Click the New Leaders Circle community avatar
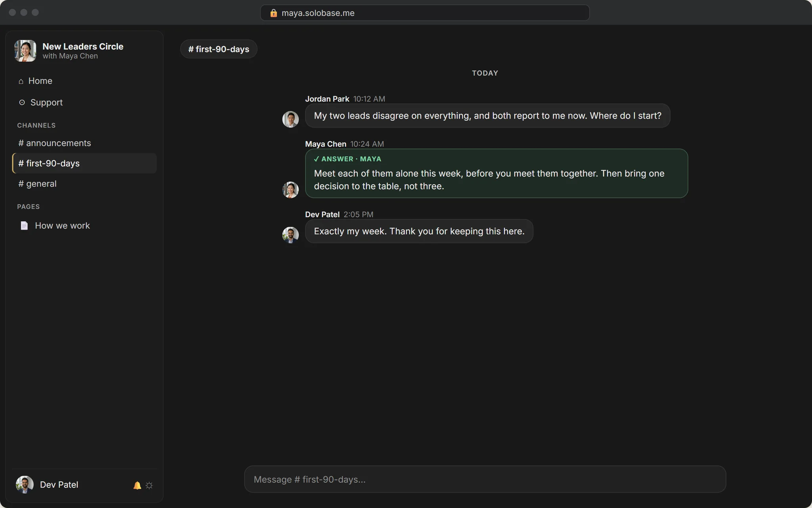The height and width of the screenshot is (508, 812). point(25,51)
